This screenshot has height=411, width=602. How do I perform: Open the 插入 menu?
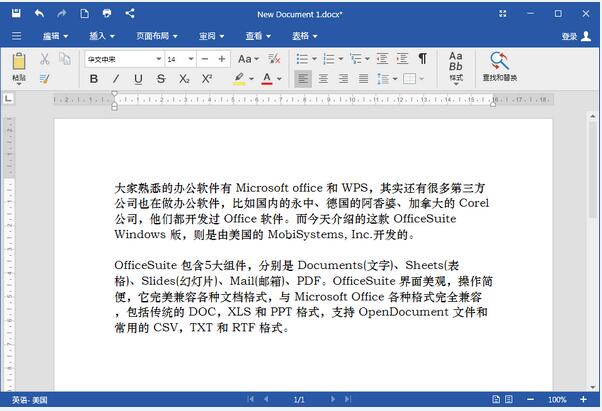click(x=102, y=36)
